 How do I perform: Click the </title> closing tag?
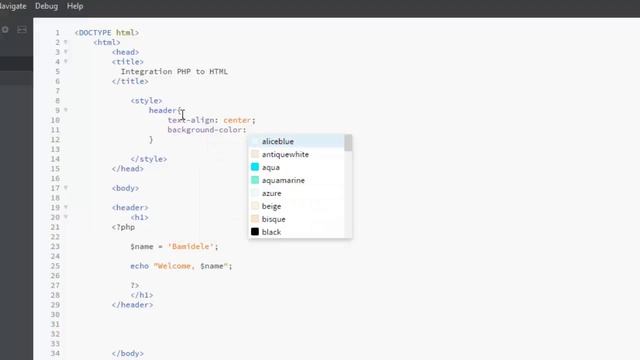point(130,81)
